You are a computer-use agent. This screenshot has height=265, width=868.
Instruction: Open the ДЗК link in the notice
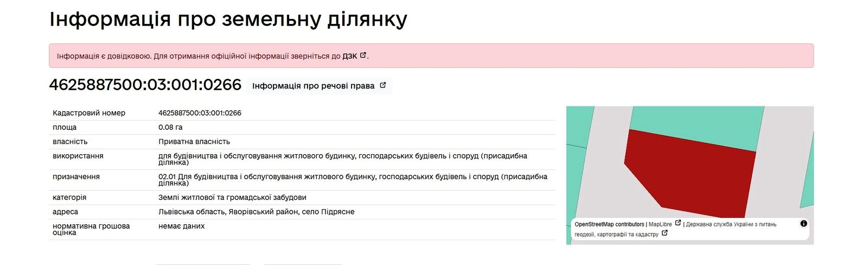(349, 56)
